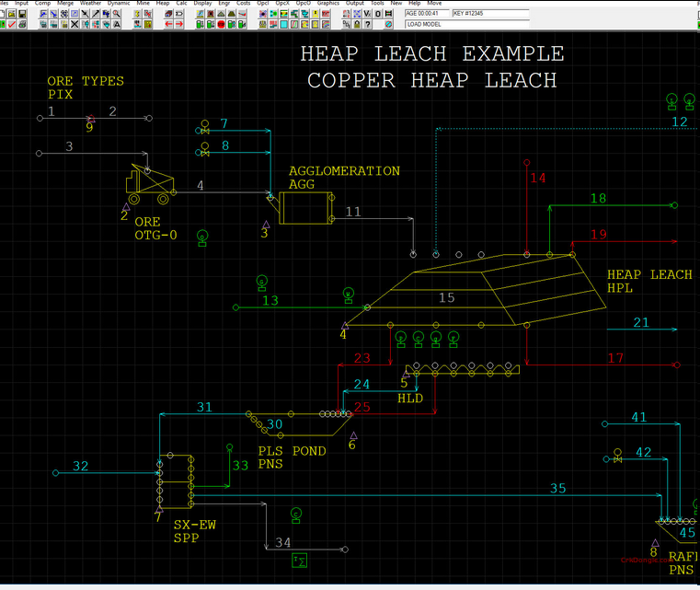Select the ore haul truck unit

click(x=148, y=182)
